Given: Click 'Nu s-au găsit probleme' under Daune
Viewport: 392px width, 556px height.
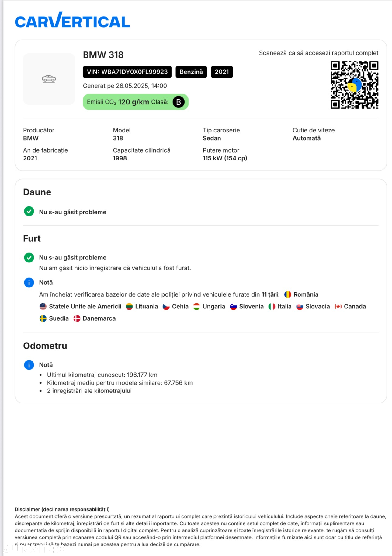Looking at the screenshot, I should click(x=73, y=212).
